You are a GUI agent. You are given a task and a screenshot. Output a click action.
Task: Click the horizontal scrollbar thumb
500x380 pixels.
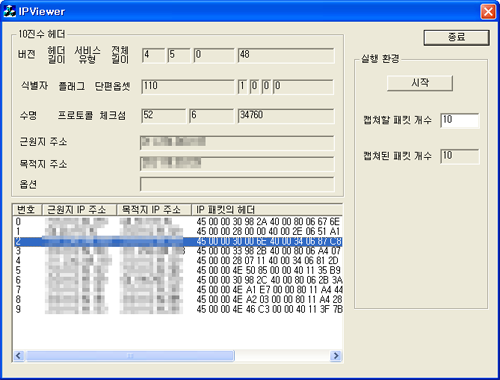point(130,356)
